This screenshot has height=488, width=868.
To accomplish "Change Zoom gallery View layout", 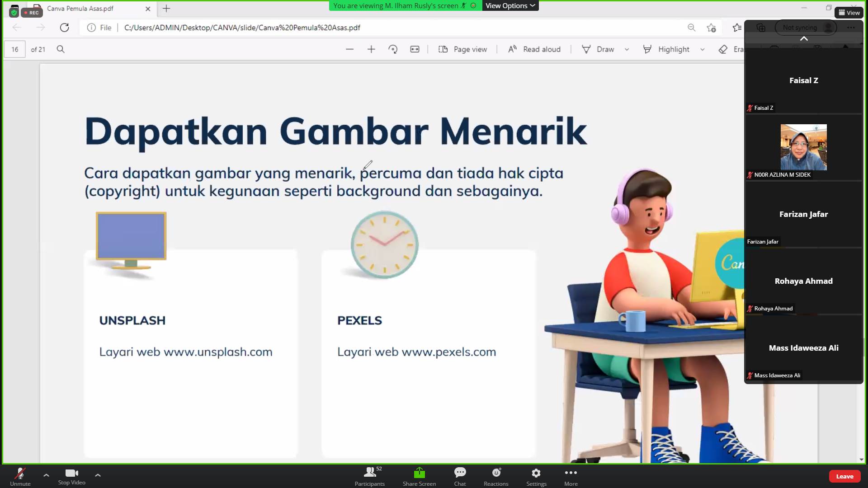I will pyautogui.click(x=849, y=13).
